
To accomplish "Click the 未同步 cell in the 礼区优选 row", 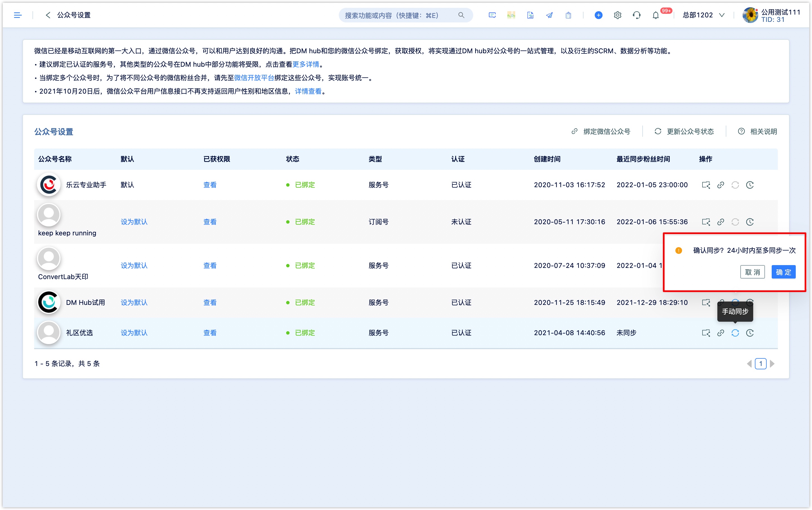I will (x=626, y=333).
